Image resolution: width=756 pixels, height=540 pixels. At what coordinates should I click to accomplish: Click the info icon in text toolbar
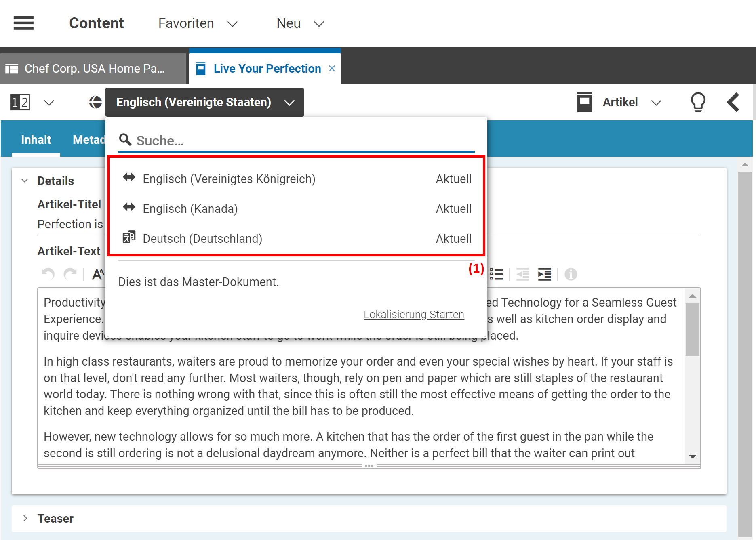pos(571,274)
